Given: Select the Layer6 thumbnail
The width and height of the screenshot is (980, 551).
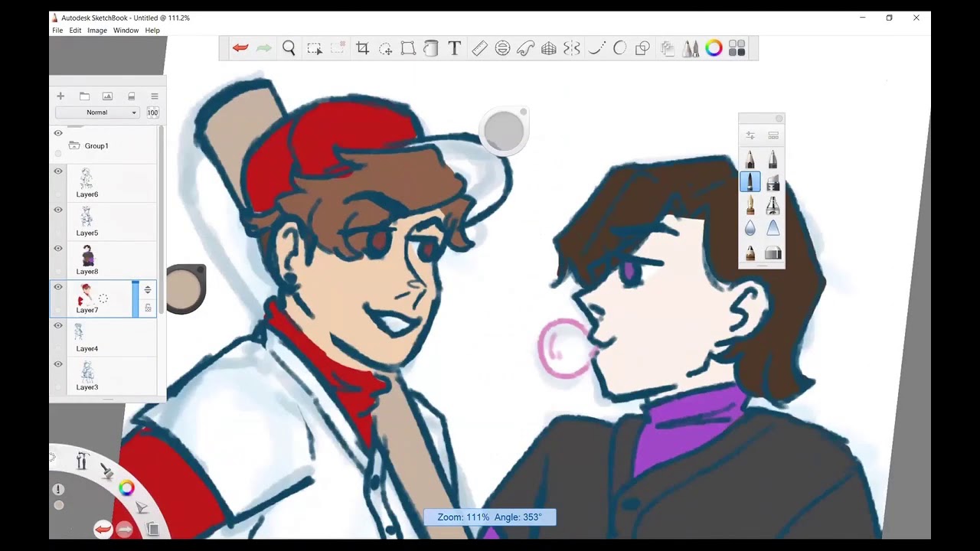Looking at the screenshot, I should tap(87, 178).
